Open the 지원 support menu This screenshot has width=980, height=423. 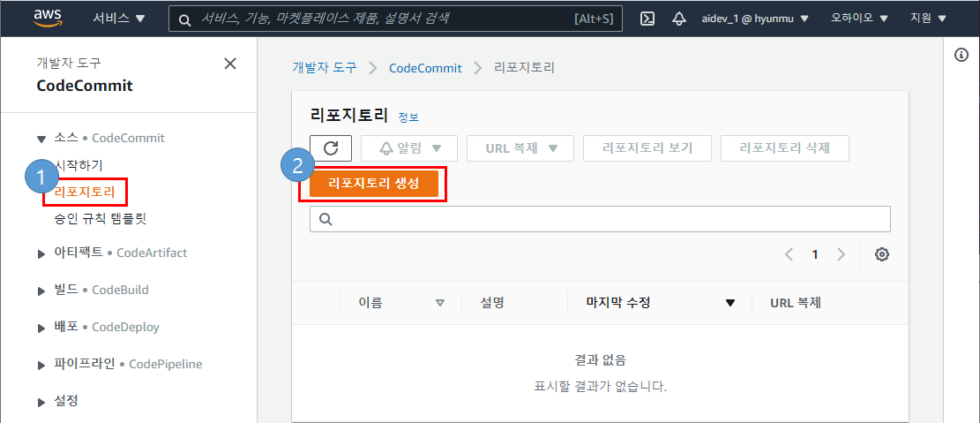pos(928,19)
